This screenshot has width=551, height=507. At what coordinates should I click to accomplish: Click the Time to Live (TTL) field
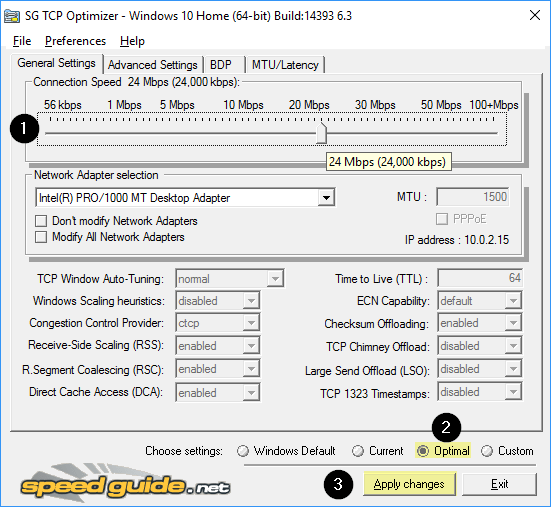click(480, 278)
